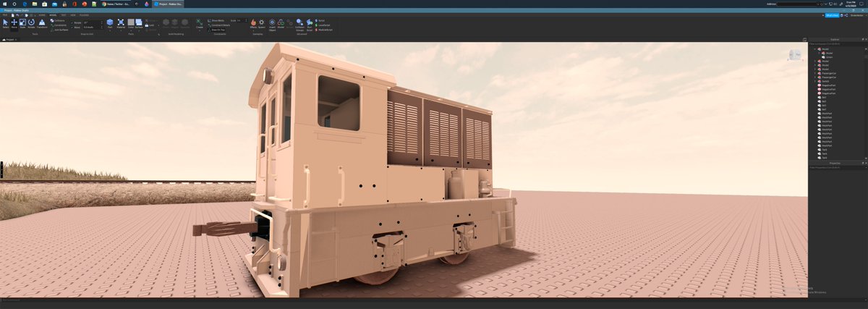Insert a new Part
Viewport: 868px width, 309px height.
tap(109, 24)
